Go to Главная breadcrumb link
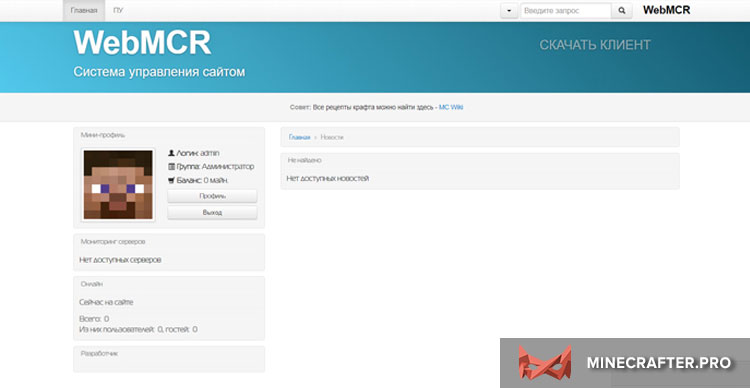The height and width of the screenshot is (388, 750). pyautogui.click(x=299, y=137)
